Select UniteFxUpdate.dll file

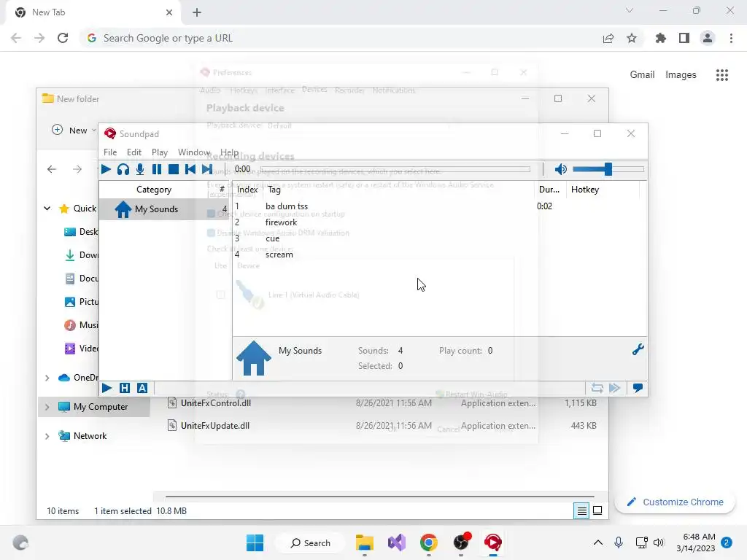click(x=382, y=426)
